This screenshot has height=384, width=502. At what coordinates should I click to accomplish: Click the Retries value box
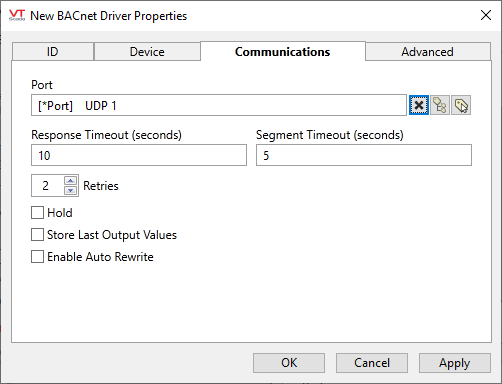click(x=47, y=185)
